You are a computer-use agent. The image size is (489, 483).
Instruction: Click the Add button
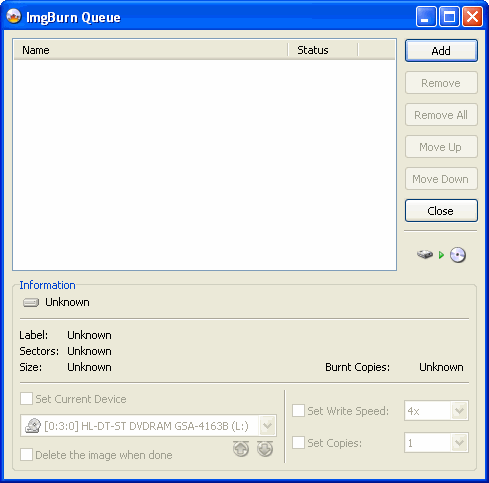pyautogui.click(x=441, y=51)
